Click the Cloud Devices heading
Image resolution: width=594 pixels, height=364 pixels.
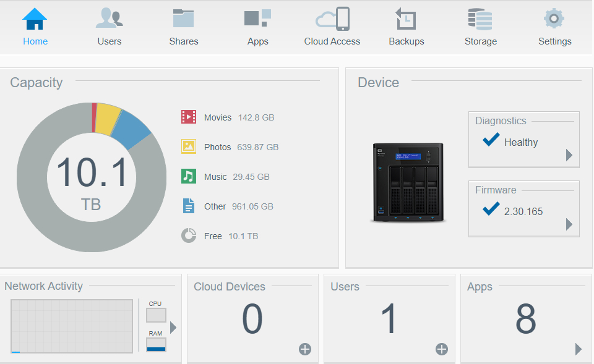[230, 286]
